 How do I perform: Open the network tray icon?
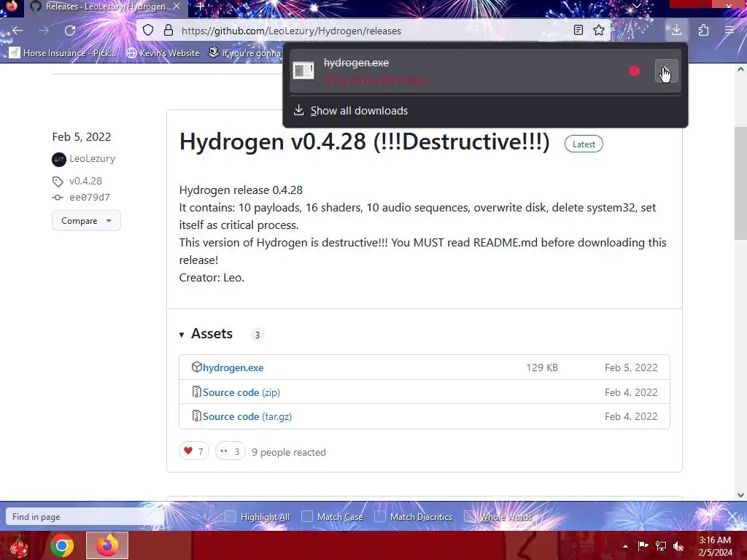tap(661, 546)
